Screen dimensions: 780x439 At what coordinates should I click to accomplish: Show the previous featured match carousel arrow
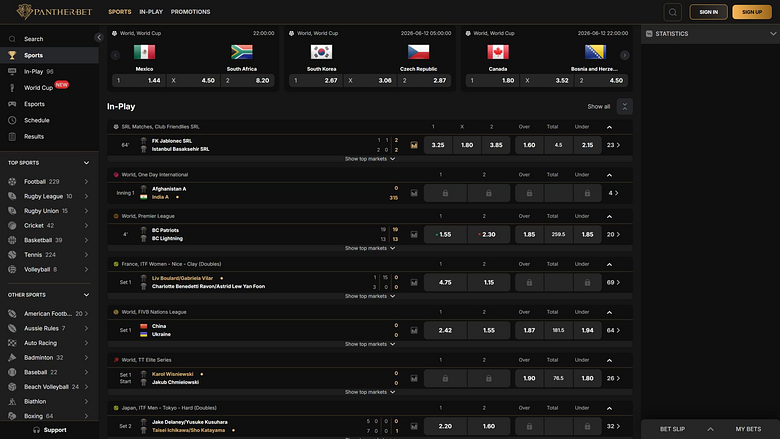pos(115,55)
